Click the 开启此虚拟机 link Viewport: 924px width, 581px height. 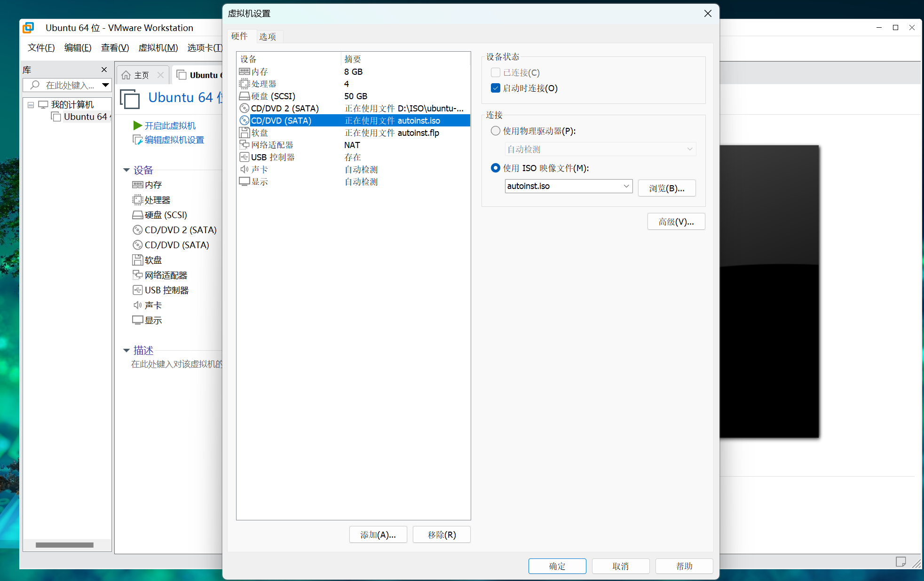pyautogui.click(x=170, y=126)
